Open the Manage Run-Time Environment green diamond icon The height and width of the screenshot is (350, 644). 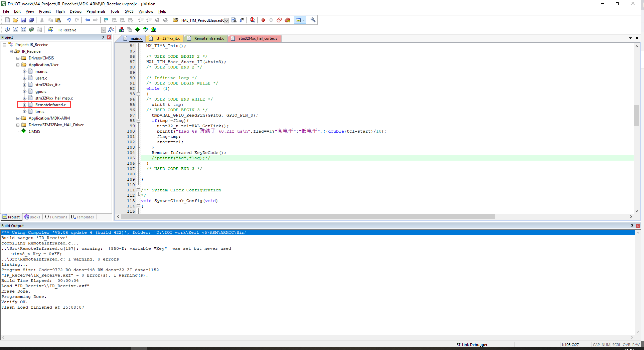tap(138, 29)
